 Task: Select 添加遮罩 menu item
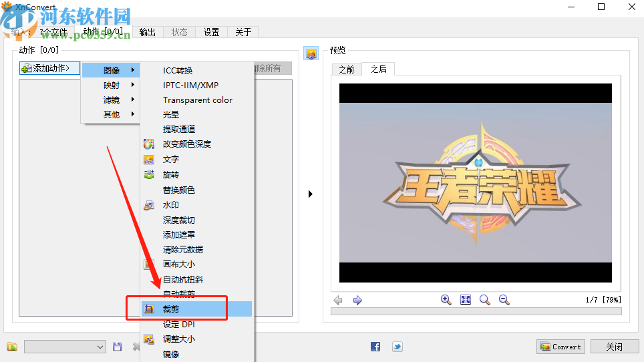178,235
